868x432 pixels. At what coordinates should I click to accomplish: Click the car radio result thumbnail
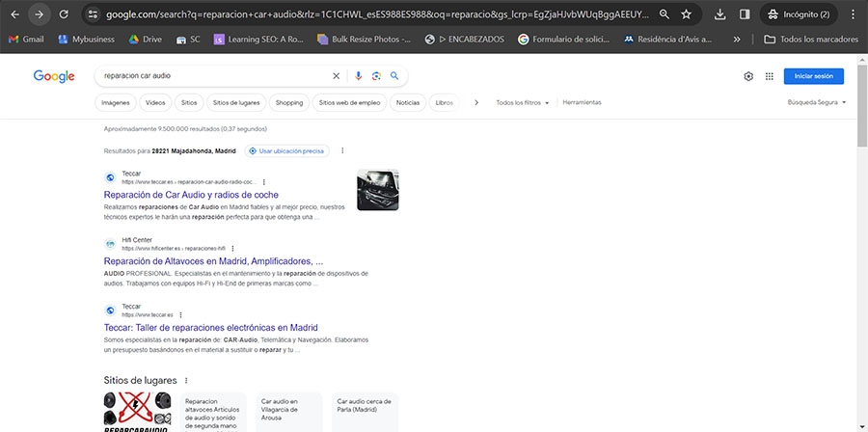(x=377, y=190)
